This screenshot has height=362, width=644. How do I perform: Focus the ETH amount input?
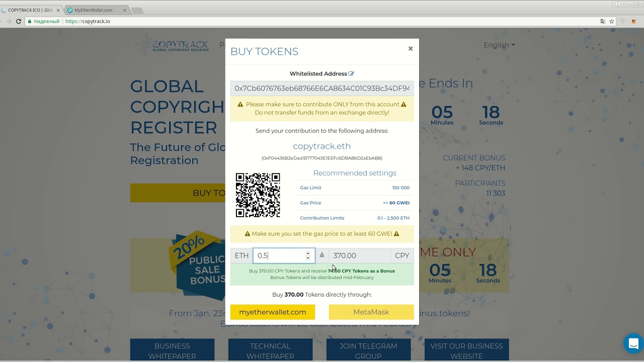click(284, 255)
